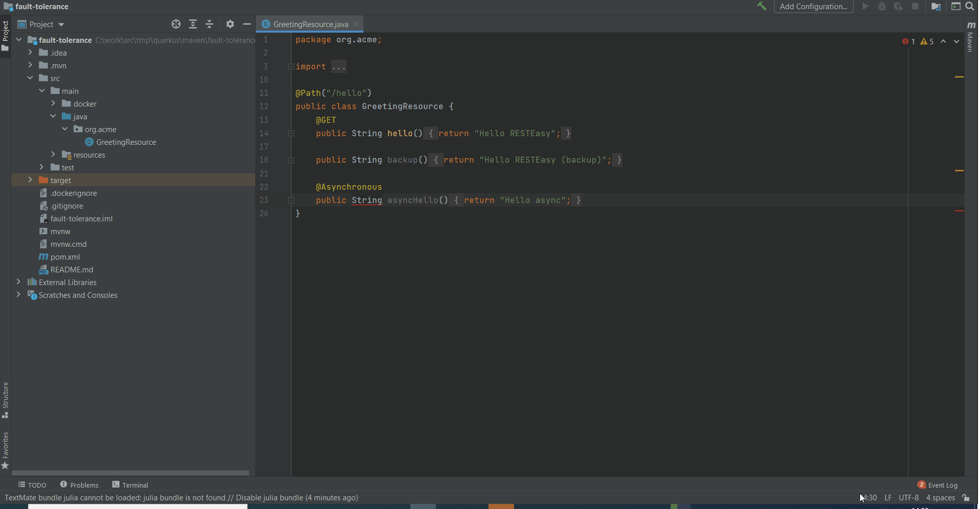Click the Add Configuration button

point(813,7)
